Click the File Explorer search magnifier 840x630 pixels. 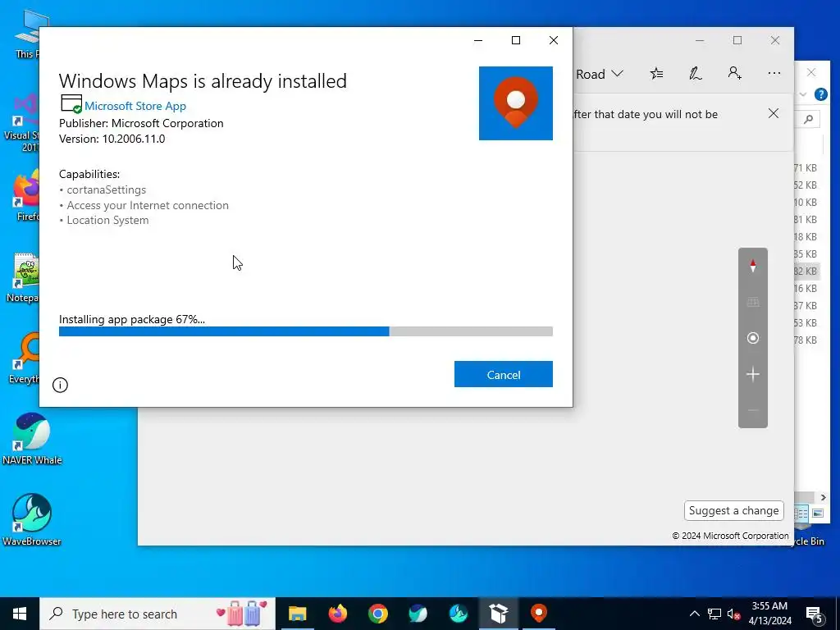(x=808, y=119)
